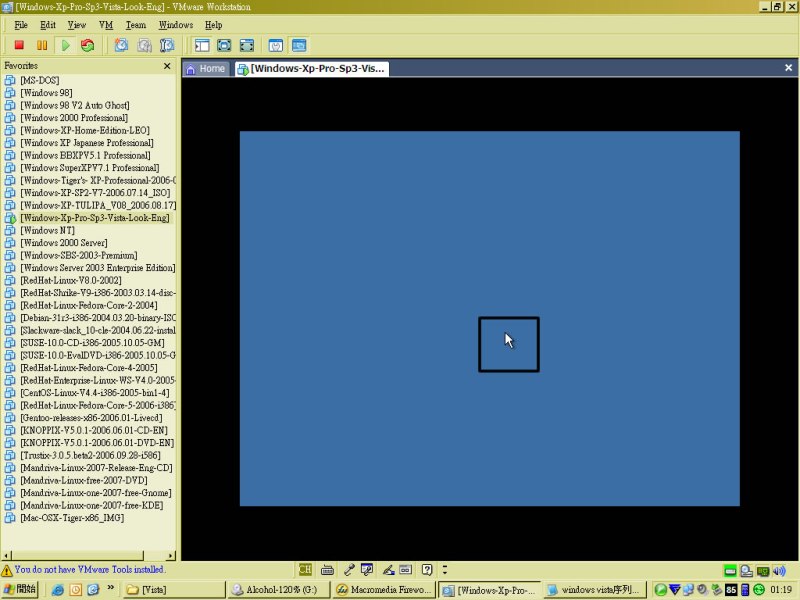
Task: Open the Team menu
Action: (136, 25)
